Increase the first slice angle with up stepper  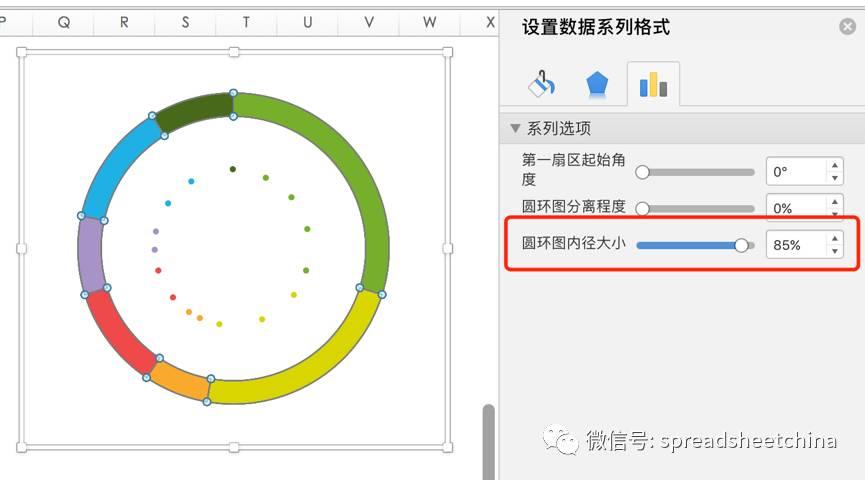pos(835,165)
